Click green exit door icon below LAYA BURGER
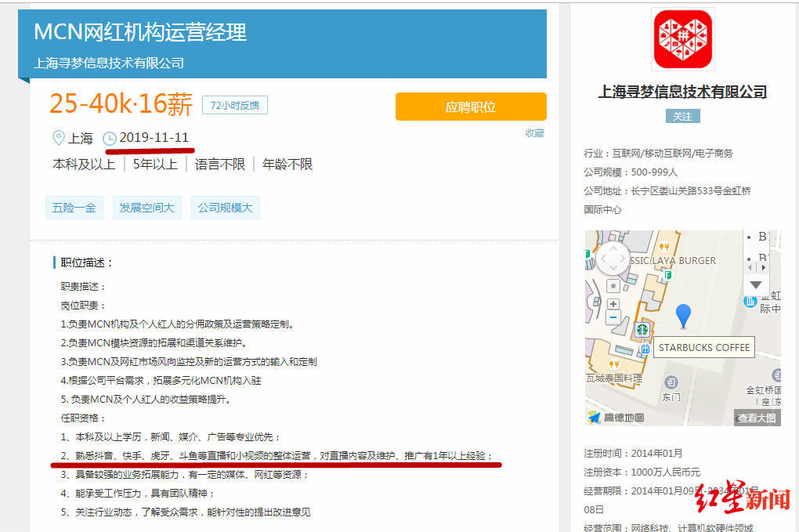799x532 pixels. coord(667,275)
